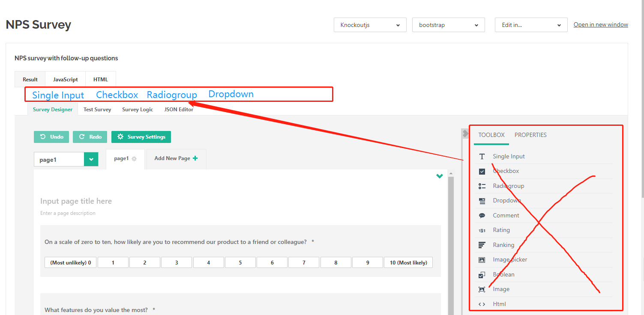Expand the page1 page dropdown arrow
This screenshot has width=644, height=315.
[x=90, y=159]
